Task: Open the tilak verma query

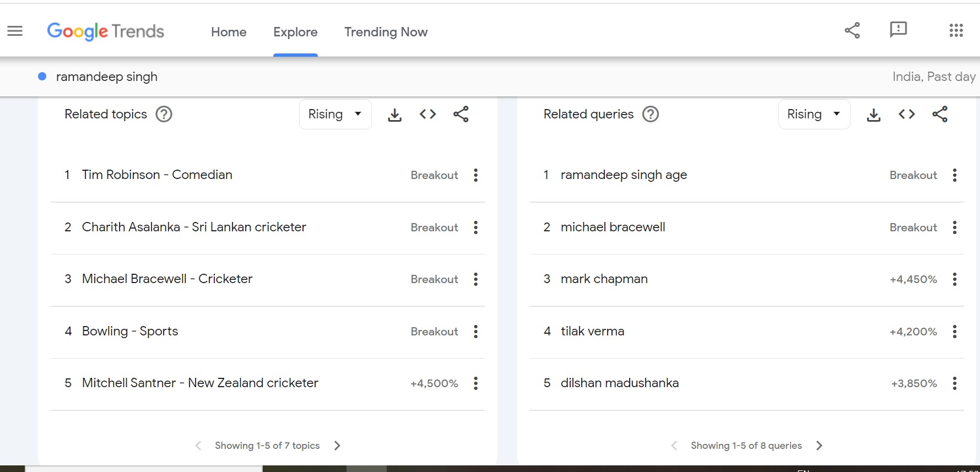Action: tap(592, 331)
